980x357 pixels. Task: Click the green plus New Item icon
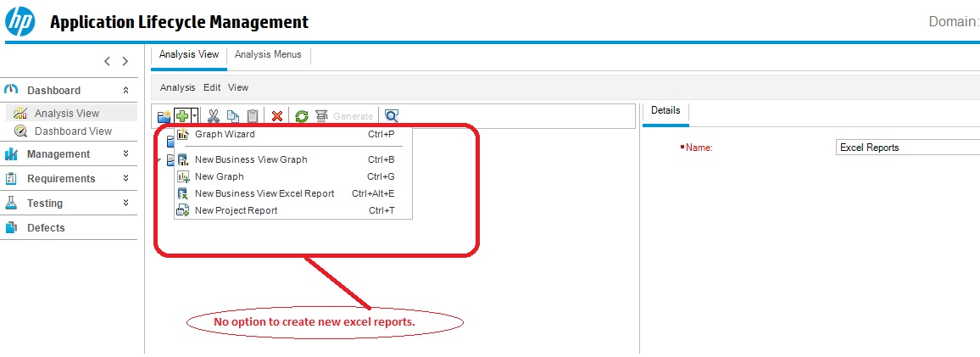tap(182, 115)
